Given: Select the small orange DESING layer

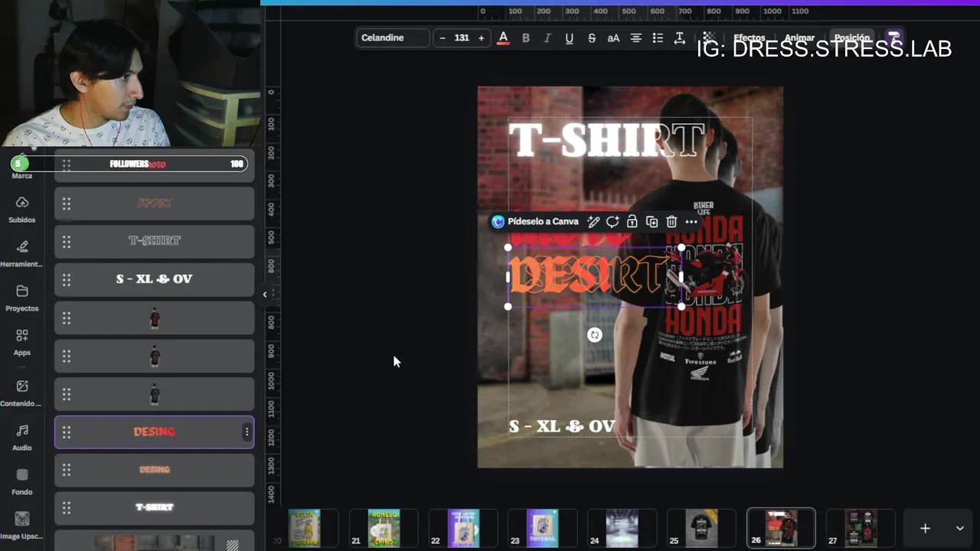Looking at the screenshot, I should click(x=154, y=470).
